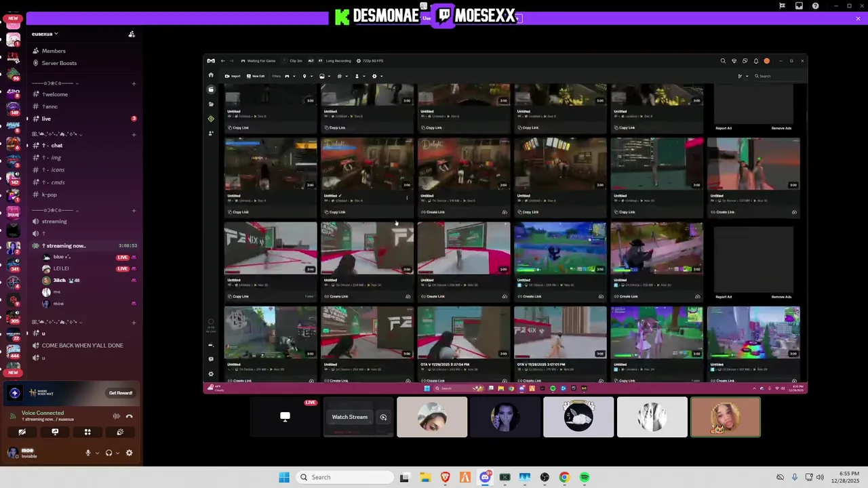Collapse the category above the streaming voice channel

56,210
